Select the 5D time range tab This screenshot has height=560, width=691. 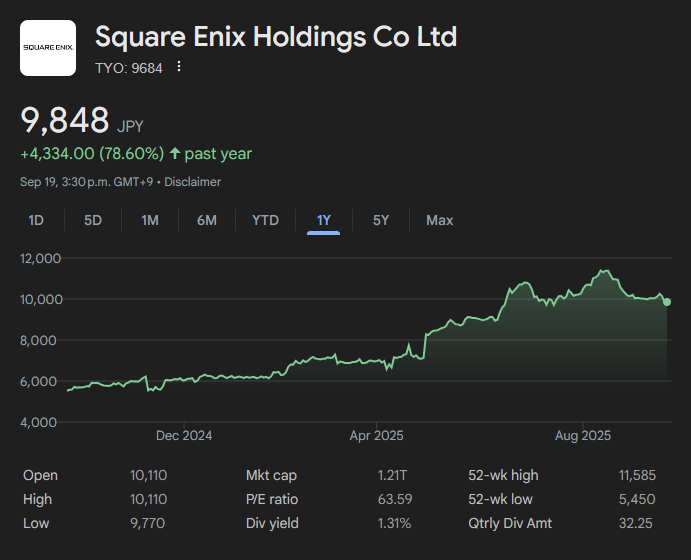[x=93, y=220]
